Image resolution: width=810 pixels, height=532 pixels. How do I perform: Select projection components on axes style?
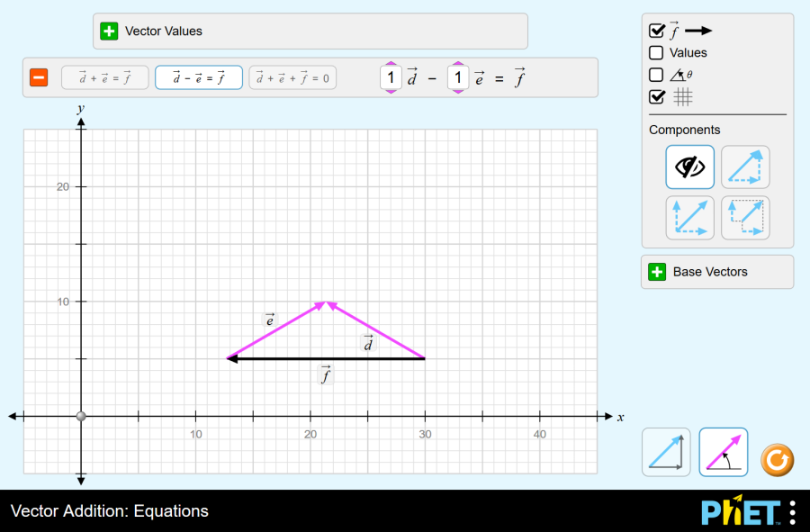pos(745,218)
